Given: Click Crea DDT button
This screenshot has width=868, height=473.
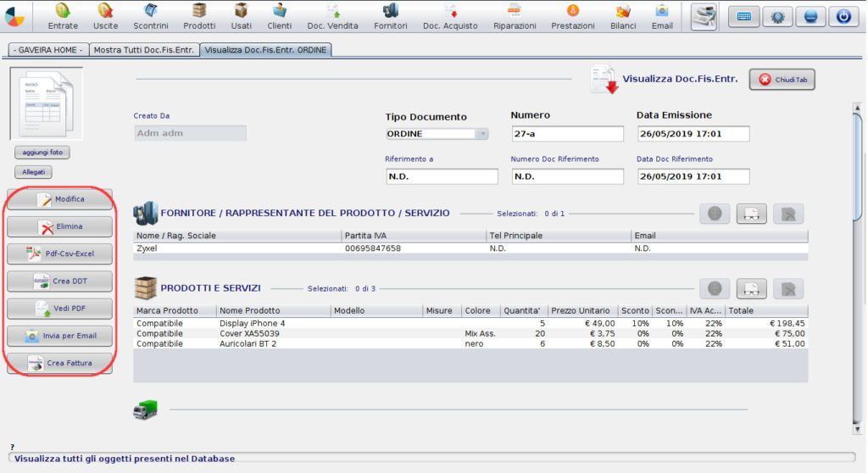Looking at the screenshot, I should pos(60,281).
